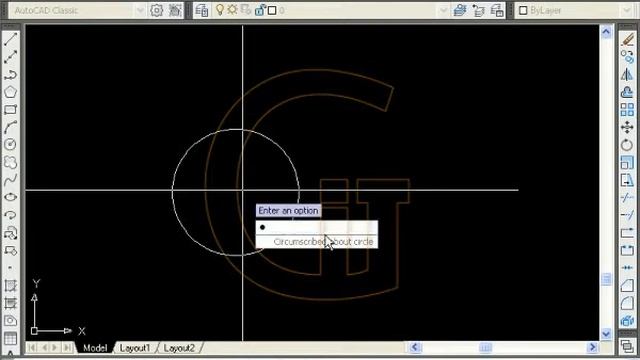
Task: Select the Line tool
Action: pos(11,39)
